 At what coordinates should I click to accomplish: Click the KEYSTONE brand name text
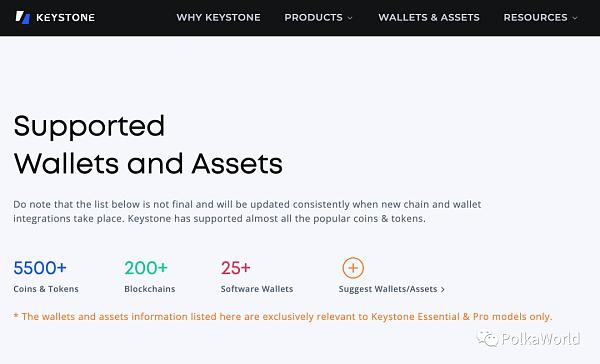(65, 18)
